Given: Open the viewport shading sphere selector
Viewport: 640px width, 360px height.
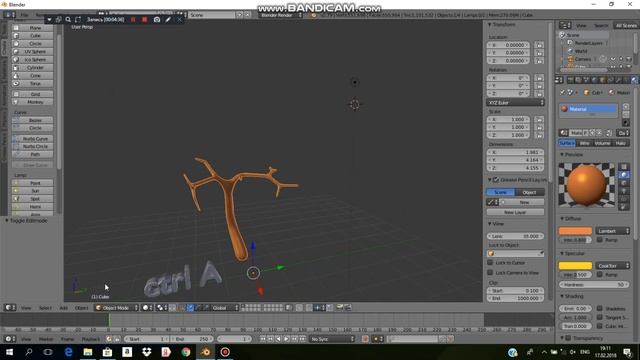Looking at the screenshot, I should [147, 308].
